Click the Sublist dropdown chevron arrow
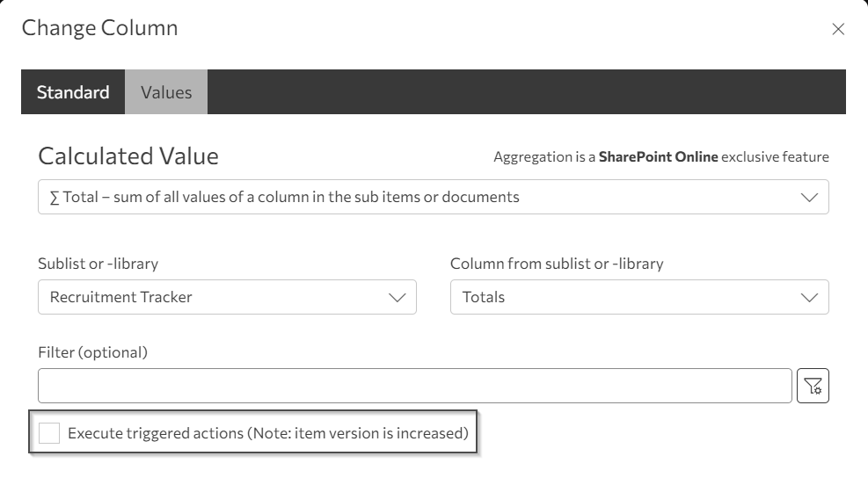Viewport: 868px width, 485px height. pyautogui.click(x=398, y=297)
